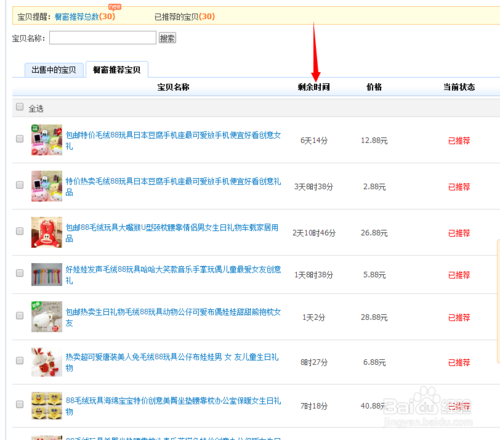Click 已推荐 status in the 5.88元 row
Screen dimensions: 500x440
(459, 275)
